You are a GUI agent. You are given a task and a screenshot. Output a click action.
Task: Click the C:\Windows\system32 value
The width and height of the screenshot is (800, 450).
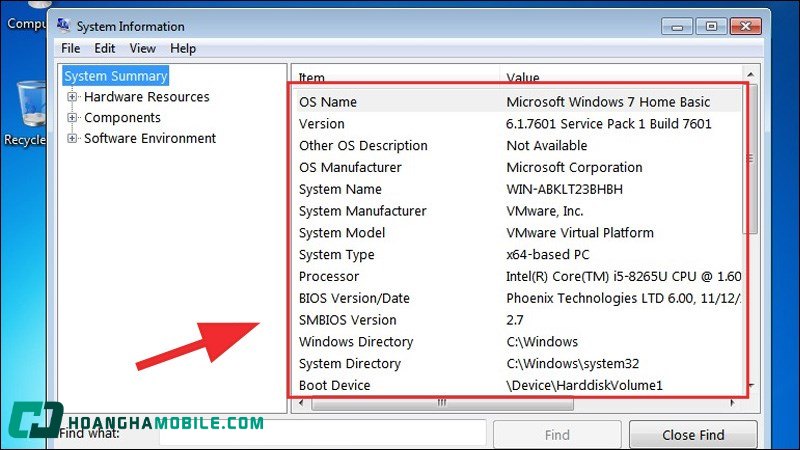pos(572,364)
